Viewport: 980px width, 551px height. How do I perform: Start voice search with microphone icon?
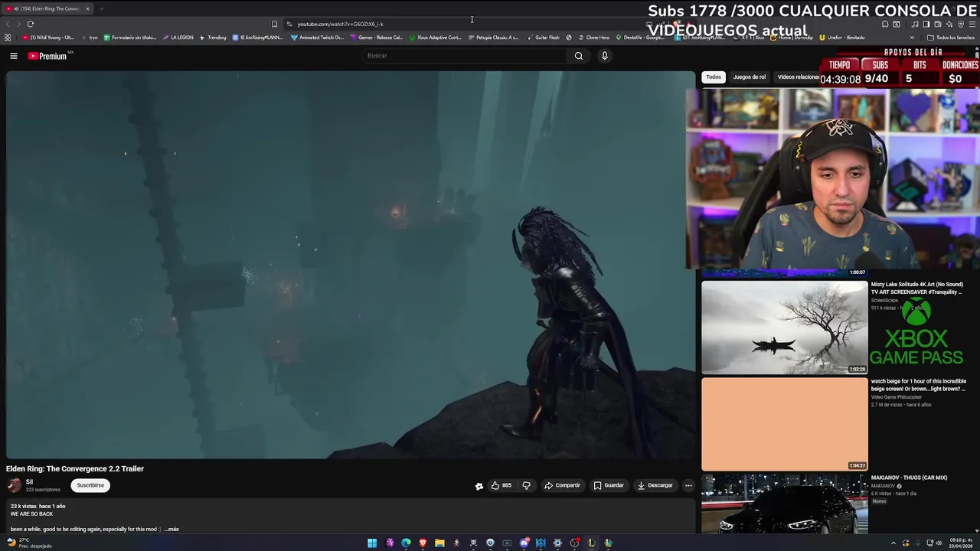(605, 56)
